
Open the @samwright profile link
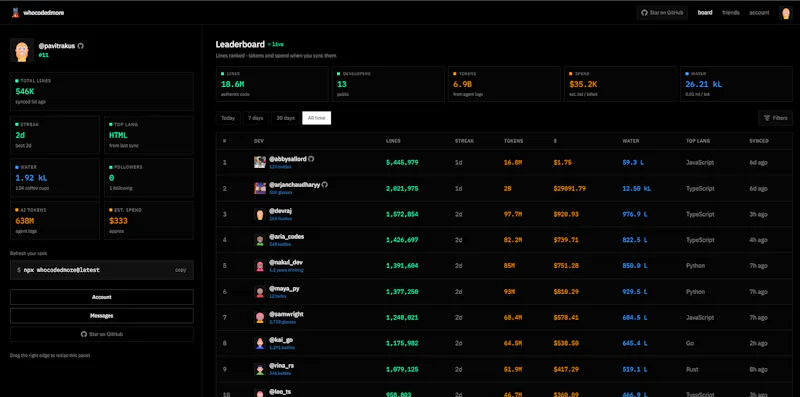(286, 314)
